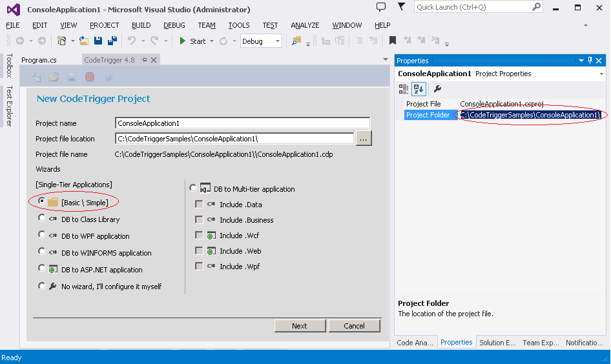The image size is (611, 364).
Task: Switch to the Program.cs tab
Action: pyautogui.click(x=39, y=60)
